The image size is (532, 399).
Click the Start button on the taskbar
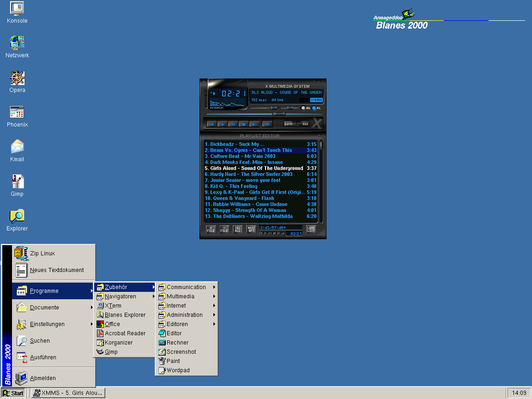pyautogui.click(x=13, y=393)
